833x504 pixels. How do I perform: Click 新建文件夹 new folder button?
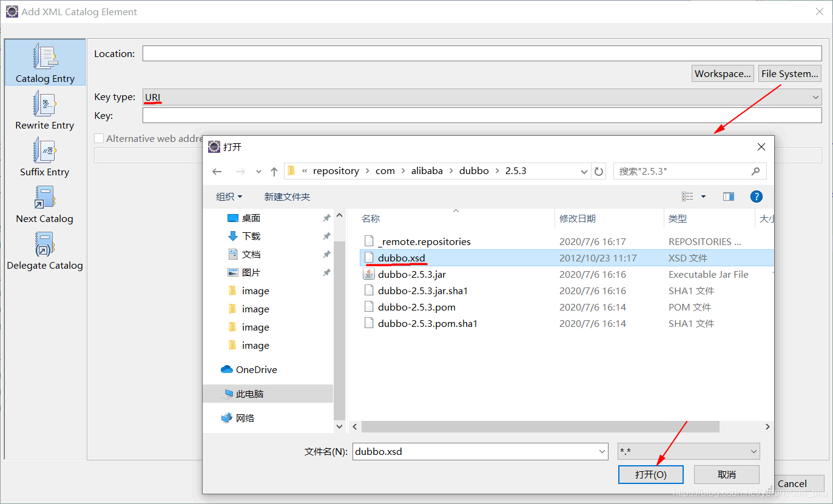(287, 197)
